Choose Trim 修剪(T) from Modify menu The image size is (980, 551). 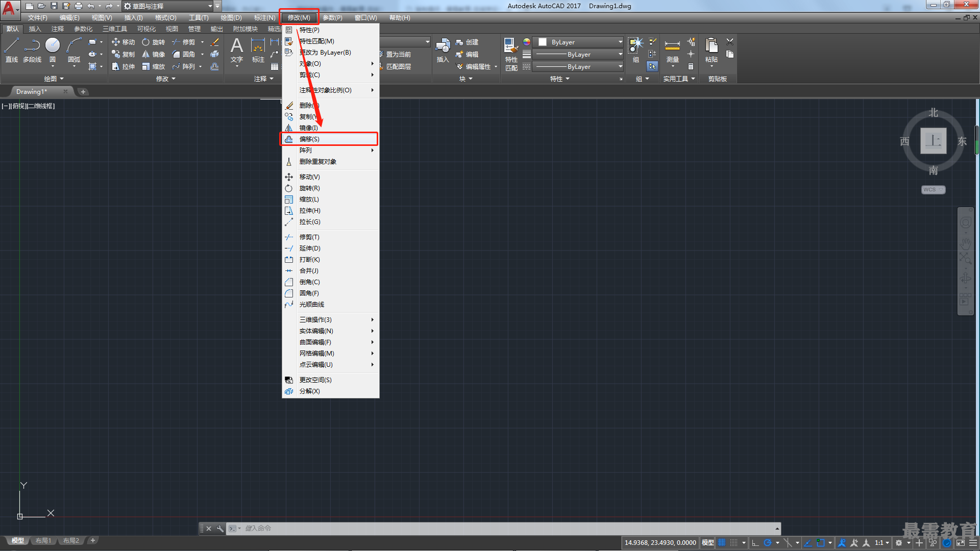click(x=331, y=237)
